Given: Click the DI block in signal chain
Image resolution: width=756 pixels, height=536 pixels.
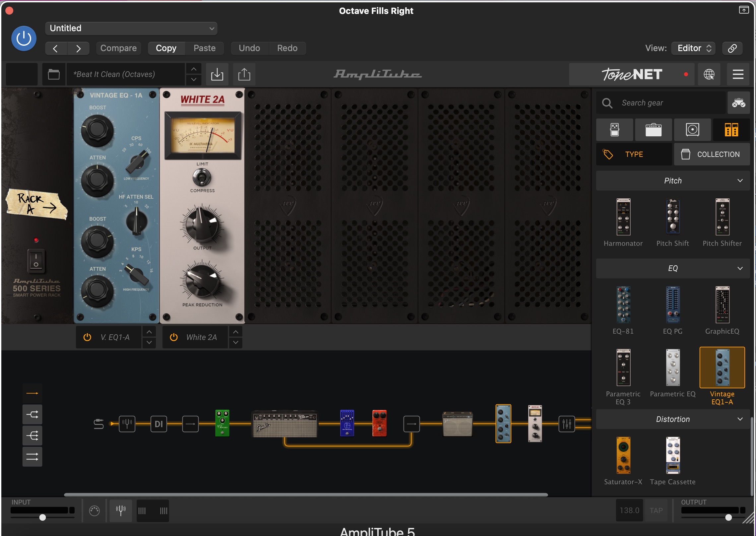Looking at the screenshot, I should point(159,424).
